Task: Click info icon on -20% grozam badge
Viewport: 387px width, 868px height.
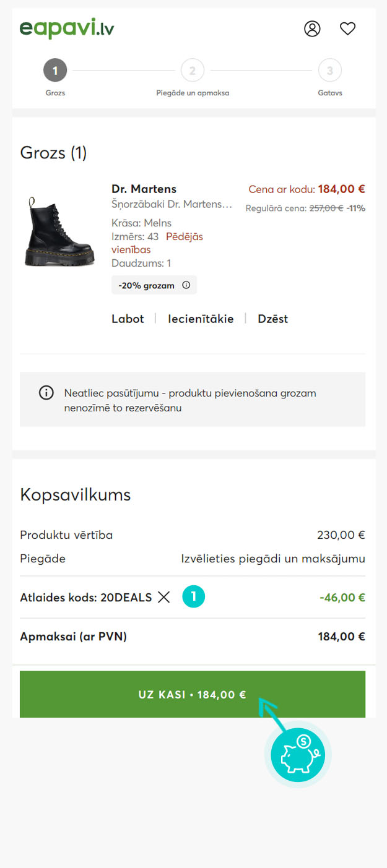Action: (186, 285)
